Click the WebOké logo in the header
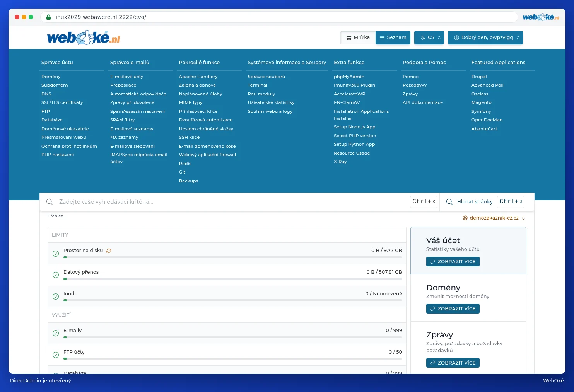 (84, 37)
